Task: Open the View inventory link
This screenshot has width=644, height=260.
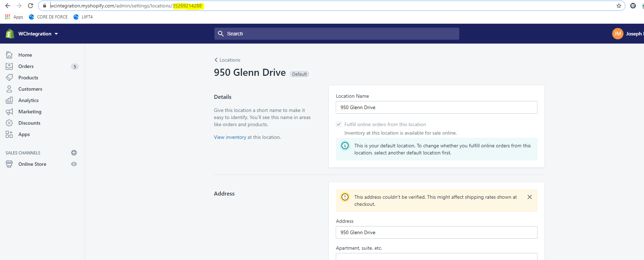Action: (x=230, y=137)
